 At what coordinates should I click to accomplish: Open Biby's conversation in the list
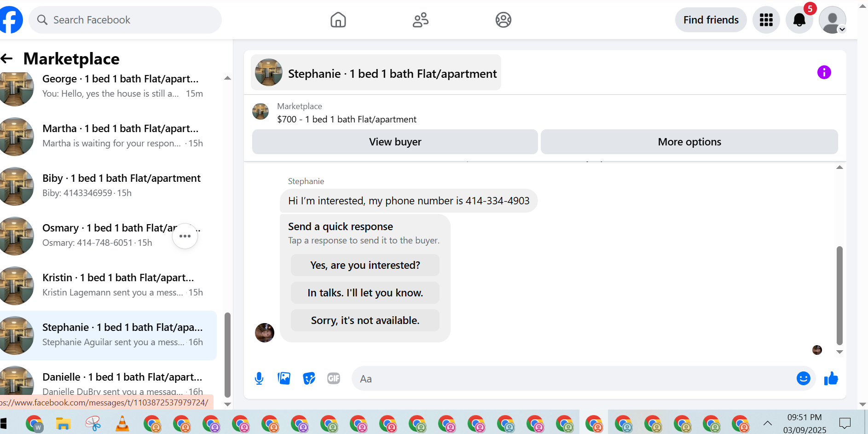(108, 186)
